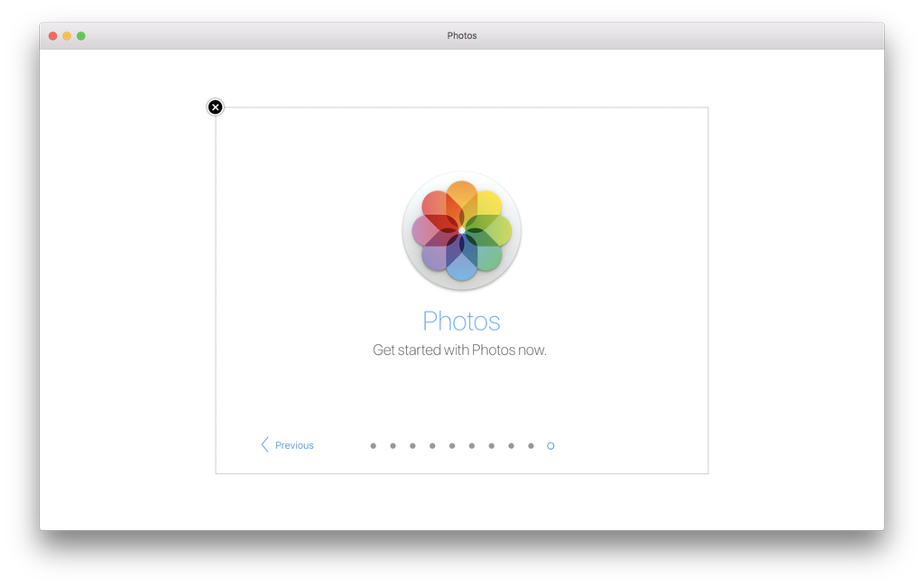
Task: Click the Get started with Photos now text
Action: pyautogui.click(x=461, y=349)
